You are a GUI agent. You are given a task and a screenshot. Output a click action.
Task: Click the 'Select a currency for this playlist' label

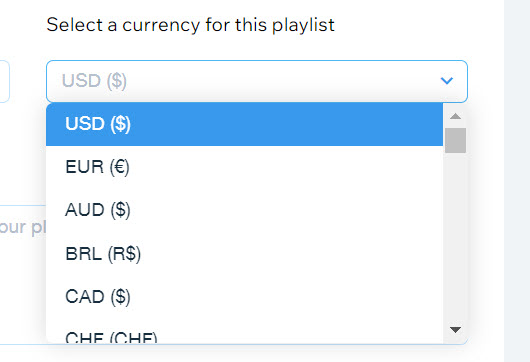(190, 25)
